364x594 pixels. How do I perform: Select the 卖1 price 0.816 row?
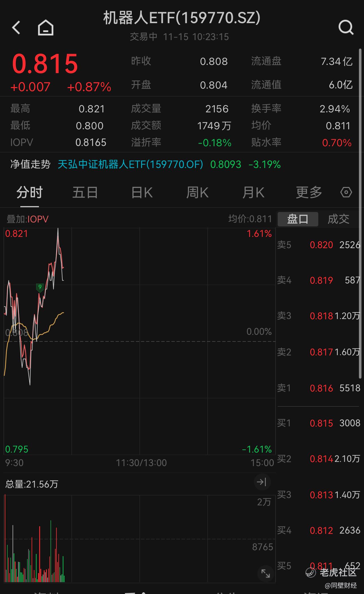pyautogui.click(x=319, y=388)
